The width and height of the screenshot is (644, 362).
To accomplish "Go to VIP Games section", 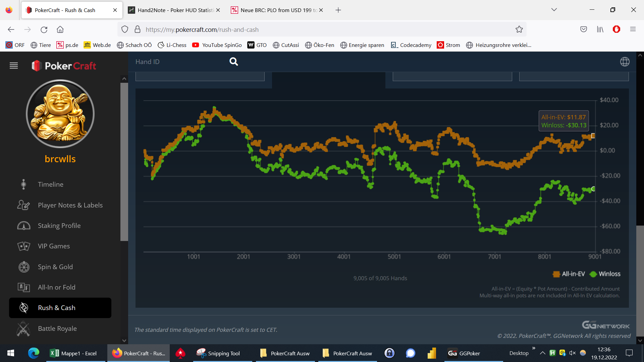I will [x=54, y=246].
